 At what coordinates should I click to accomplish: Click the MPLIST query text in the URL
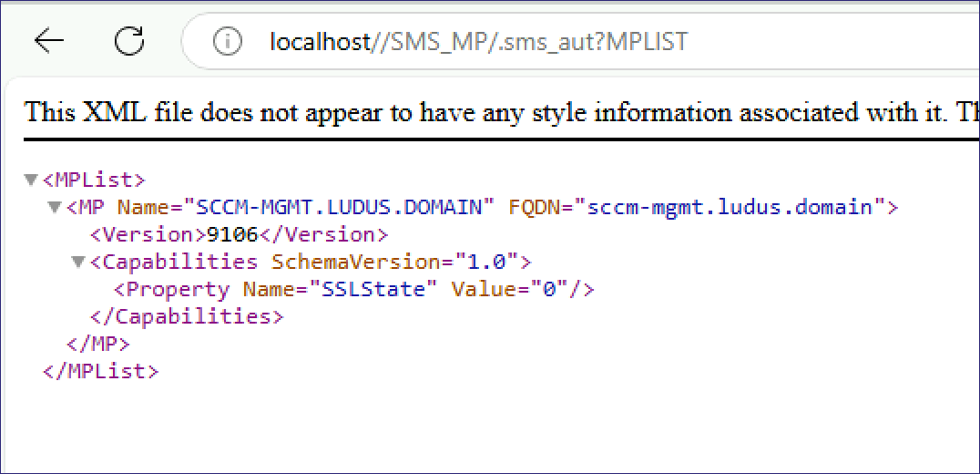[x=648, y=42]
